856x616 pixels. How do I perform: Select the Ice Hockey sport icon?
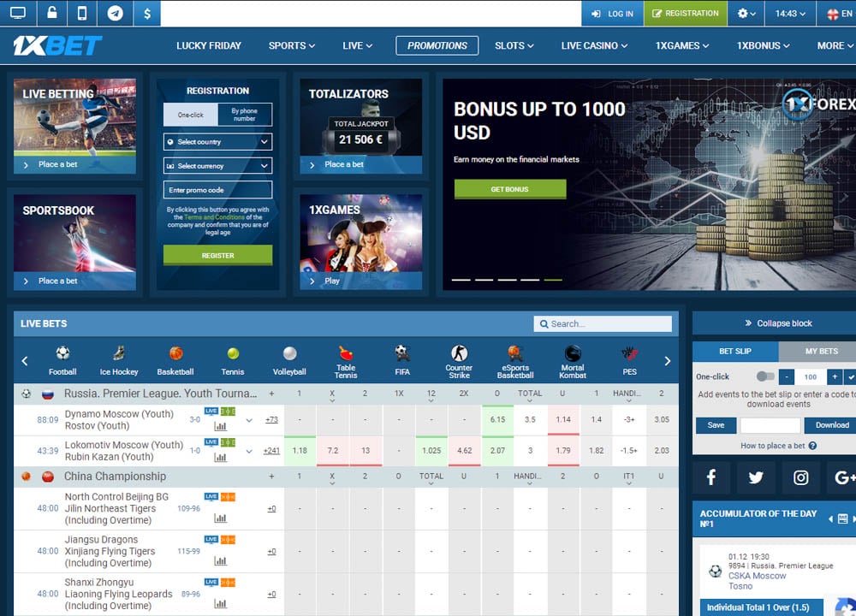tap(118, 360)
